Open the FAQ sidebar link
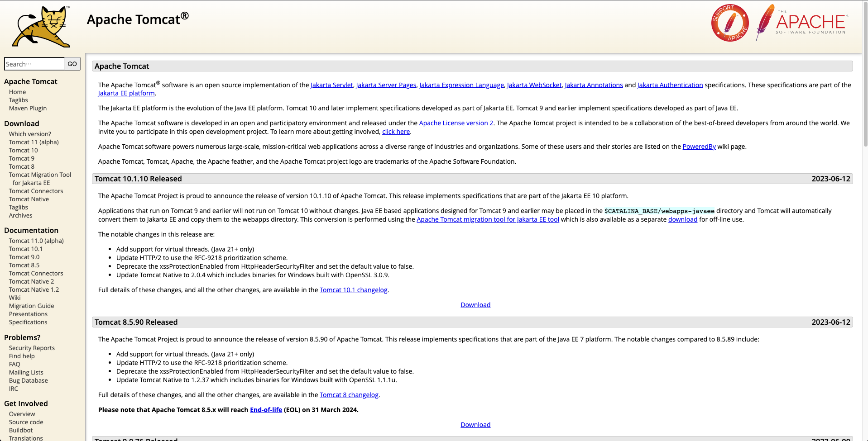The height and width of the screenshot is (441, 868). click(14, 364)
